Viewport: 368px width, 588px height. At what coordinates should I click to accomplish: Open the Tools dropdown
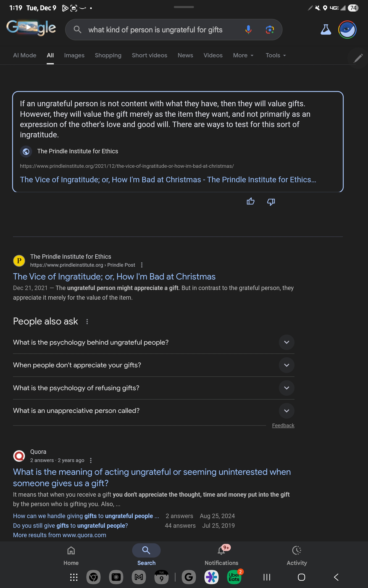click(276, 55)
